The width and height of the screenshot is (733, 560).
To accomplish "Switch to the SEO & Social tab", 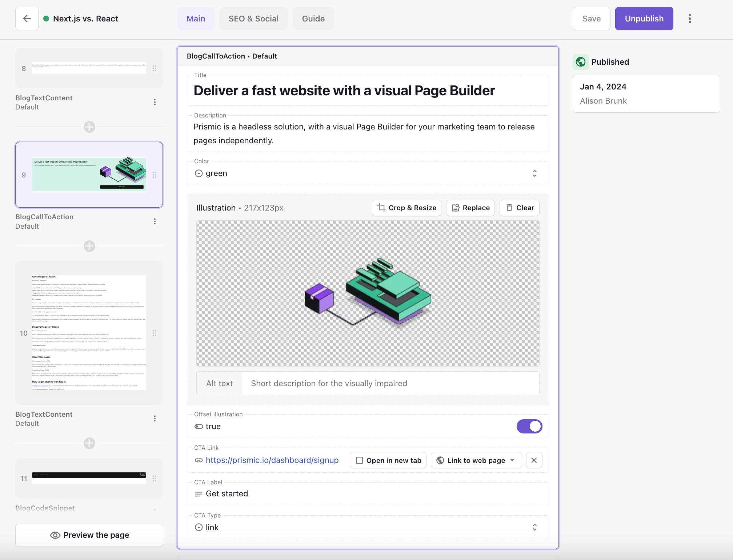I will [x=253, y=18].
